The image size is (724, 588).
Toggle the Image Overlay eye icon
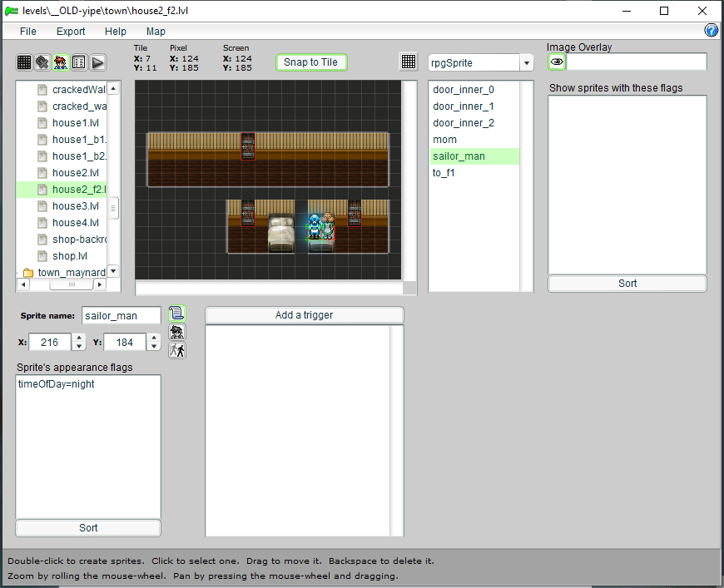557,62
